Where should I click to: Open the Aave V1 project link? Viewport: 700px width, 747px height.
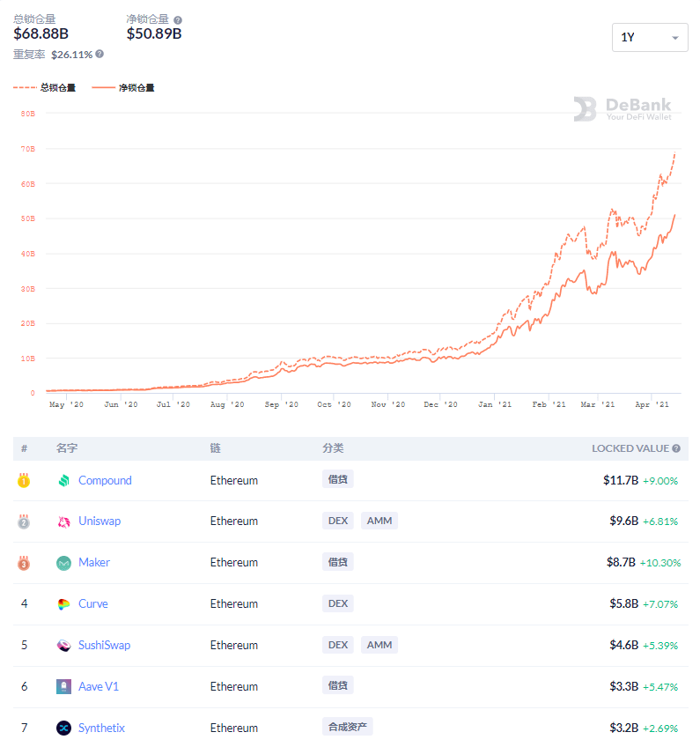coord(99,686)
